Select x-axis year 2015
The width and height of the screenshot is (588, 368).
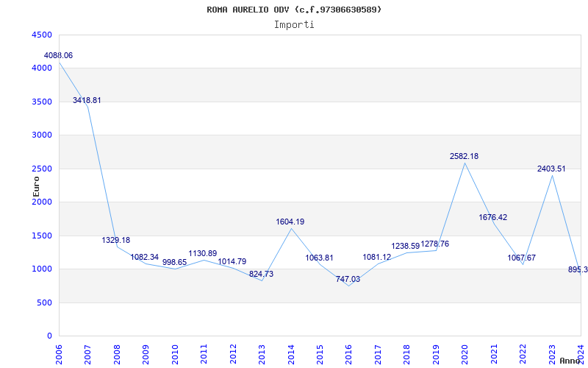(x=320, y=354)
